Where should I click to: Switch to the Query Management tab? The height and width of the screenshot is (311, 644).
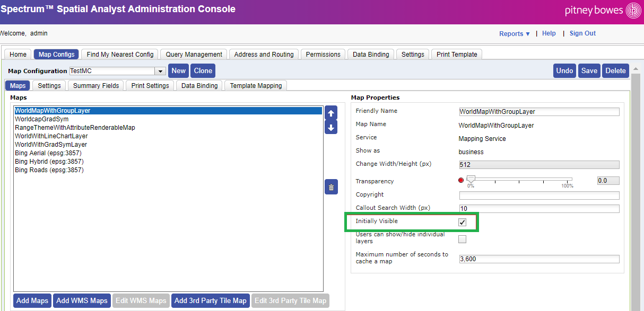click(194, 55)
